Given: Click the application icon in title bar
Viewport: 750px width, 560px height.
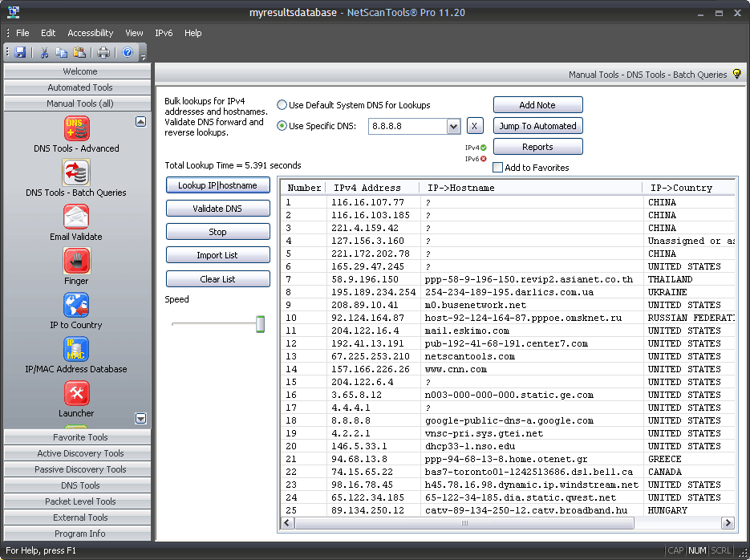Looking at the screenshot, I should click(x=14, y=12).
